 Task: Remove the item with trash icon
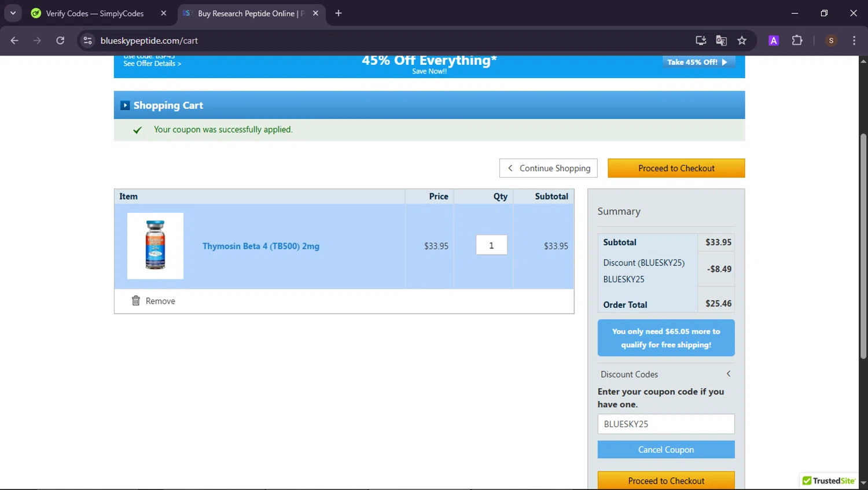136,301
